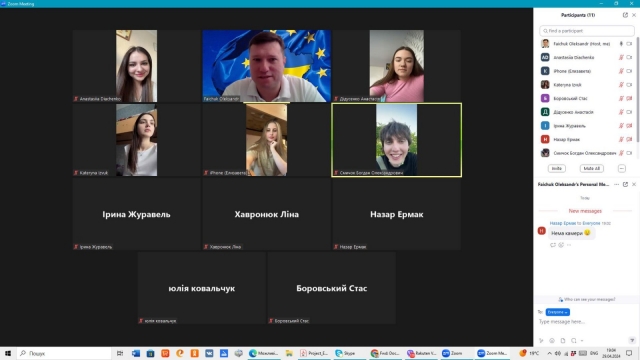Open the To: Everyone recipient dropdown

coord(558,312)
